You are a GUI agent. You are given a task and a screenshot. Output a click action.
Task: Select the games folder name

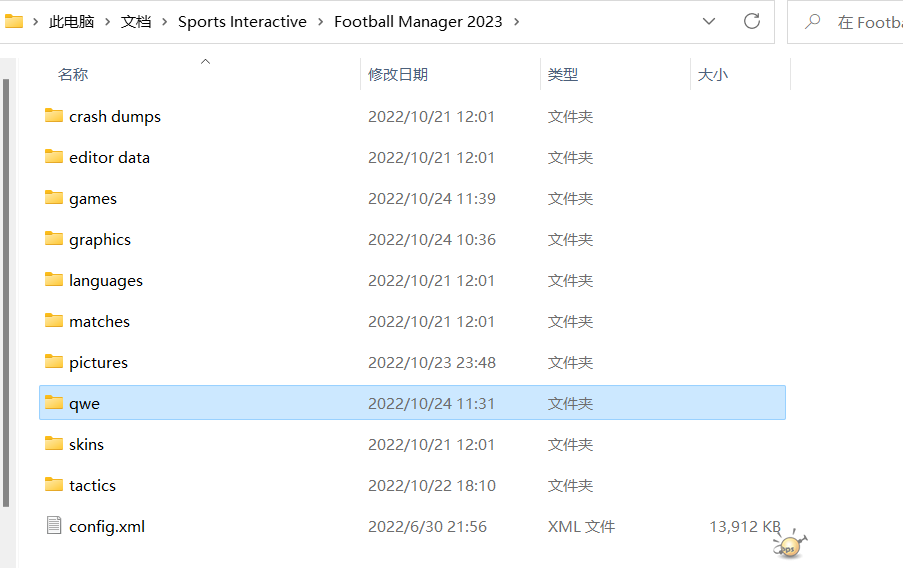coord(93,199)
